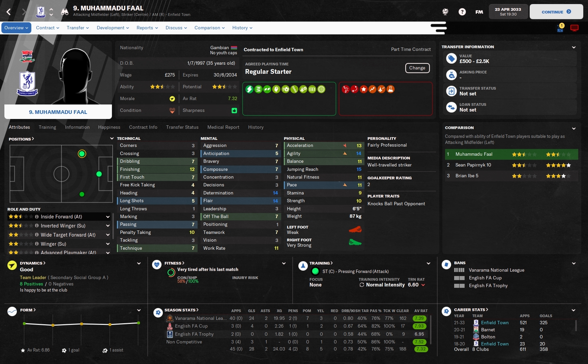Click the Fitness heart panel icon
The height and width of the screenshot is (364, 588).
tap(157, 265)
